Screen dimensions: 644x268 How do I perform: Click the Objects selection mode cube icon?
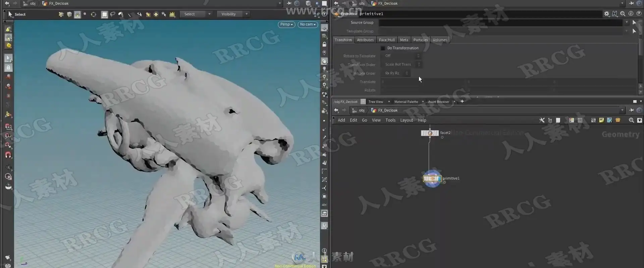(69, 14)
